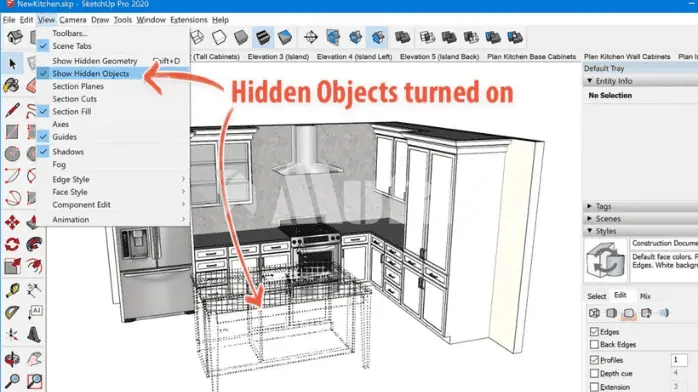Collapse the Styles panel
Image resolution: width=698 pixels, height=392 pixels.
tap(589, 231)
